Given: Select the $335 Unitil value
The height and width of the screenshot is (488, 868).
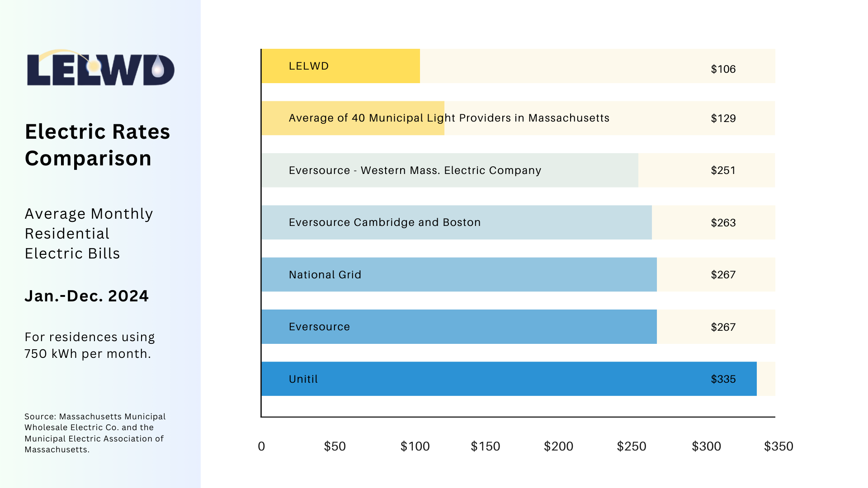Looking at the screenshot, I should point(723,379).
